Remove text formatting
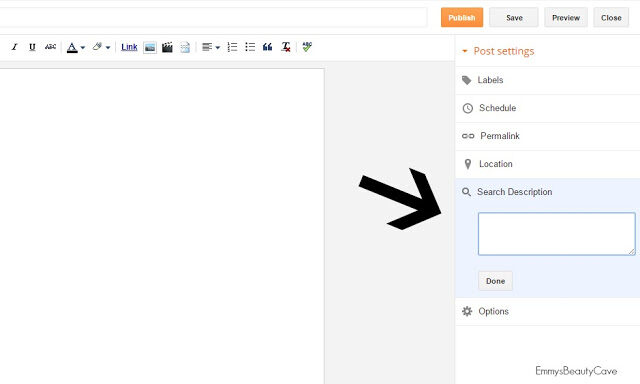Image resolution: width=640 pixels, height=384 pixels. [286, 47]
